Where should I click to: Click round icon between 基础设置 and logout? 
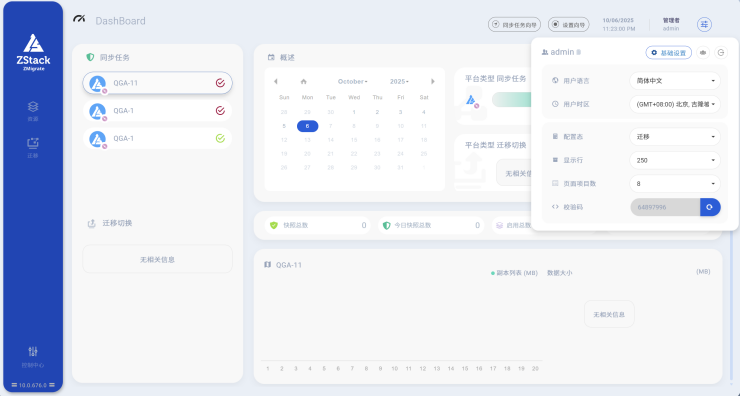tap(703, 52)
